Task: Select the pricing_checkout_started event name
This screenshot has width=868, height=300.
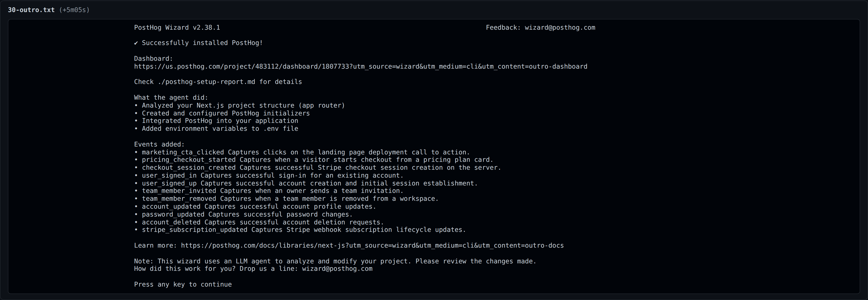Action: tap(189, 160)
